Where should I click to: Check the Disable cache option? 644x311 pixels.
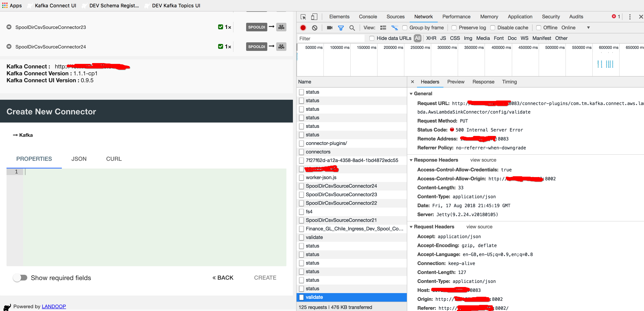click(492, 27)
